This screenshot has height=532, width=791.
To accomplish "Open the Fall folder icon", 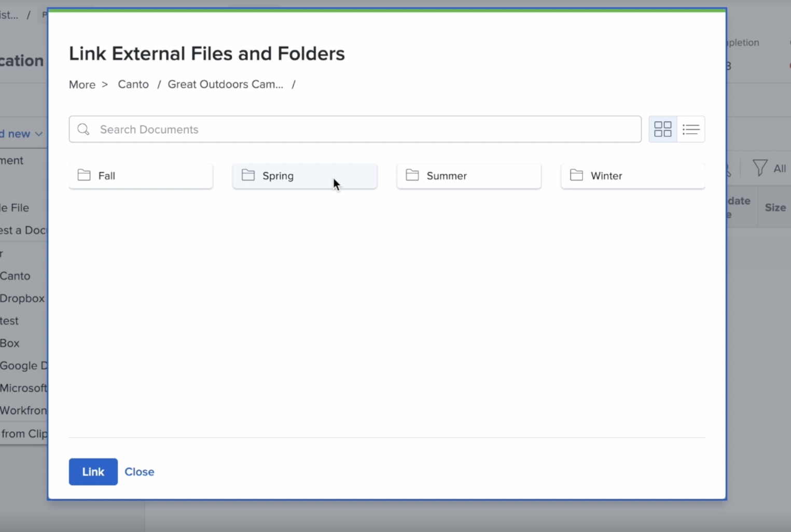I will (x=84, y=175).
